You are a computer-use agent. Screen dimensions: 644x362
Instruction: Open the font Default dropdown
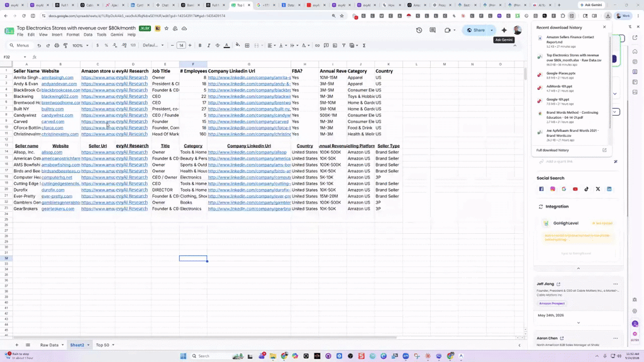(153, 45)
